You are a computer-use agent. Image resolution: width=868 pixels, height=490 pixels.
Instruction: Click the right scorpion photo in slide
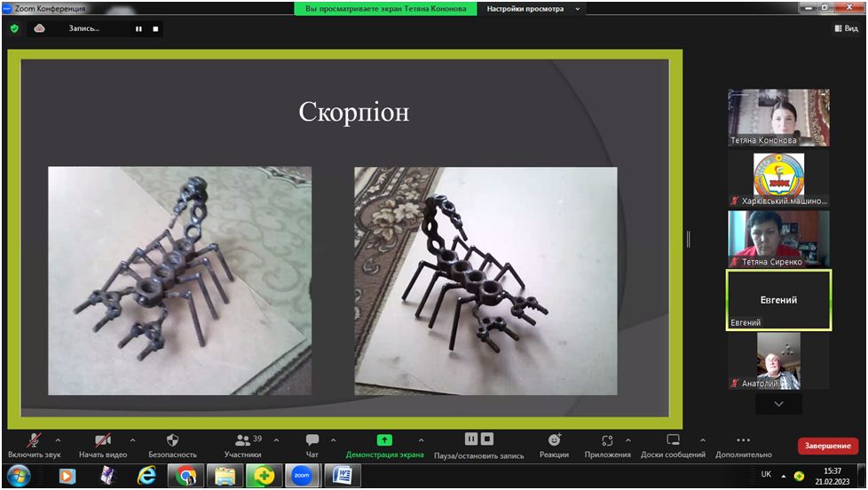pyautogui.click(x=485, y=281)
